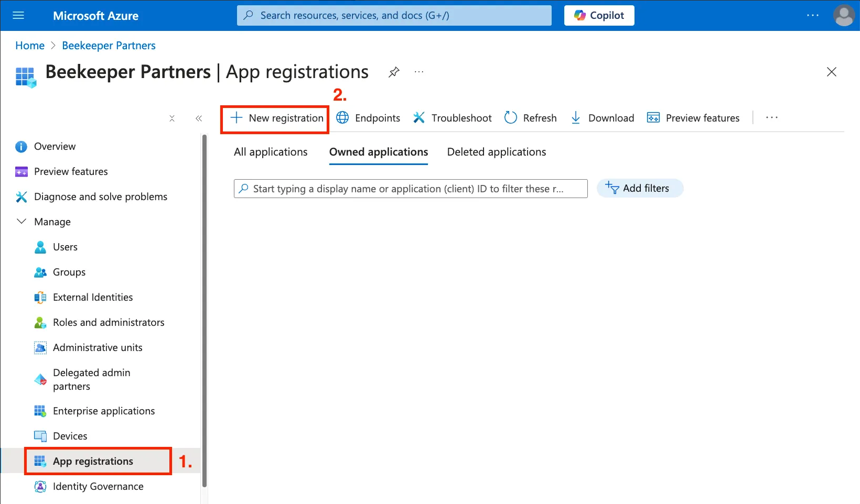Open toolbar overflow ellipsis menu
Screen dimensions: 860x504
772,118
